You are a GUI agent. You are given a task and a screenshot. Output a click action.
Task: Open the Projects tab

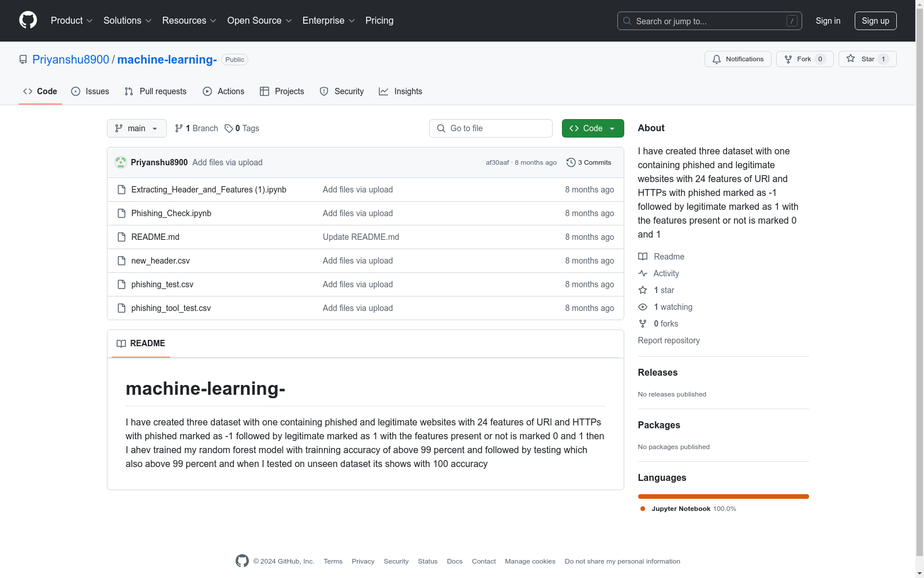(x=282, y=91)
